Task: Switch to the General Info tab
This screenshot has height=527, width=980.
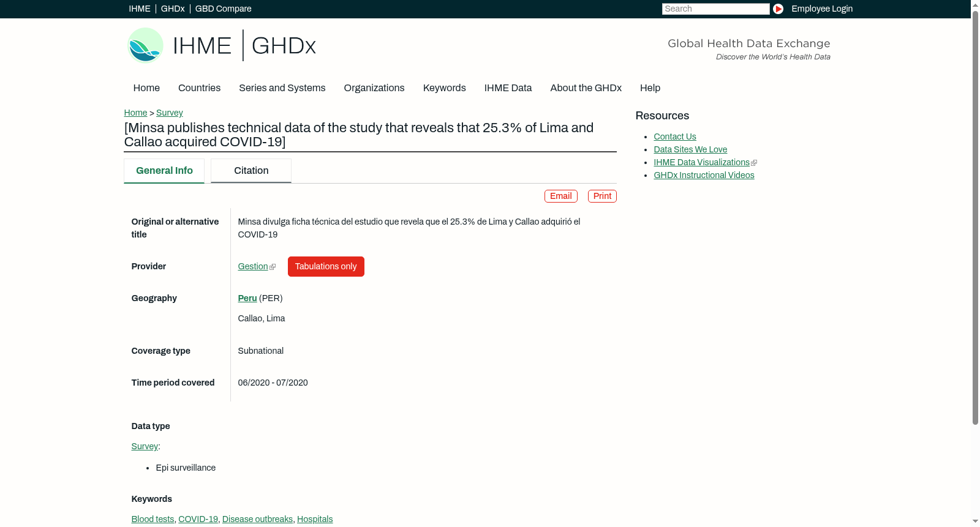Action: pyautogui.click(x=164, y=171)
